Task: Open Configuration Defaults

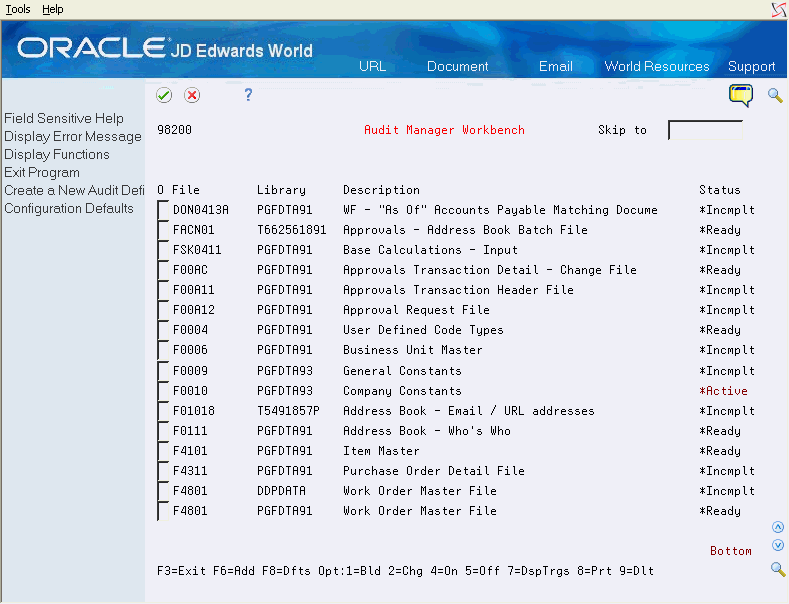Action: coord(69,208)
